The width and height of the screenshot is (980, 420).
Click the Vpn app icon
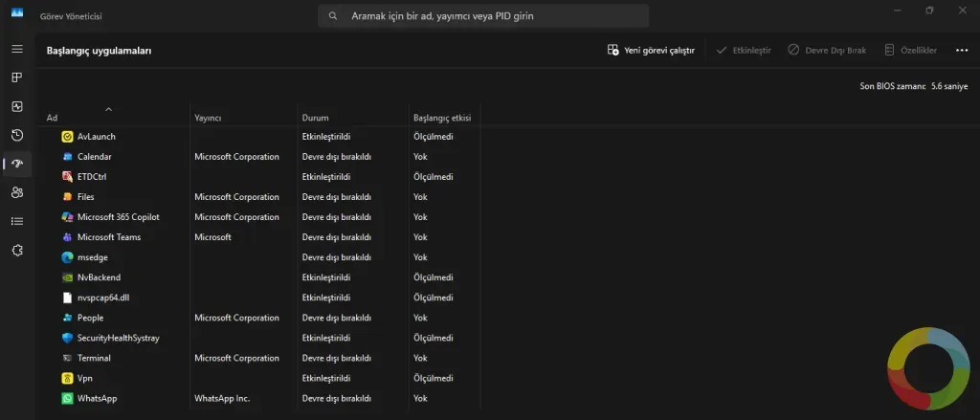[x=67, y=378]
